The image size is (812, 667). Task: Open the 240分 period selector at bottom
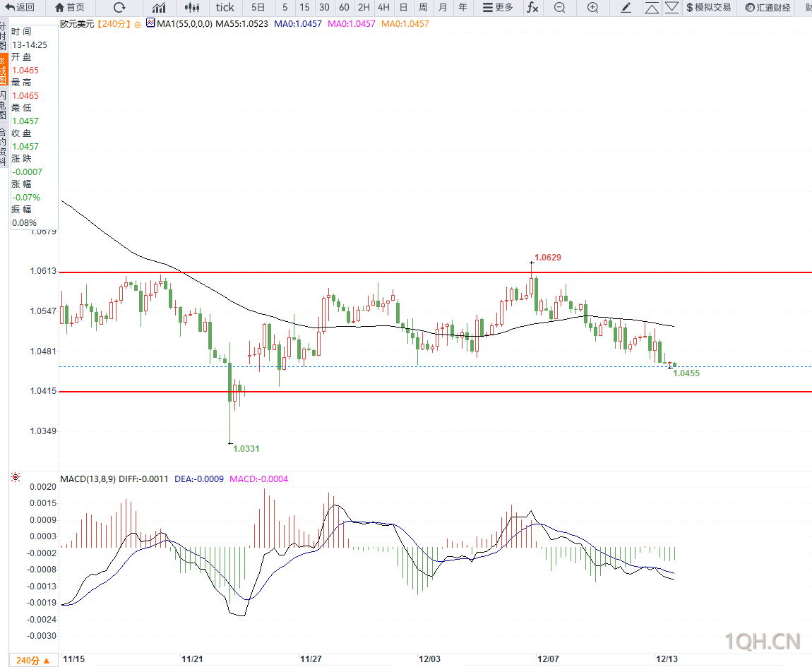[32, 660]
